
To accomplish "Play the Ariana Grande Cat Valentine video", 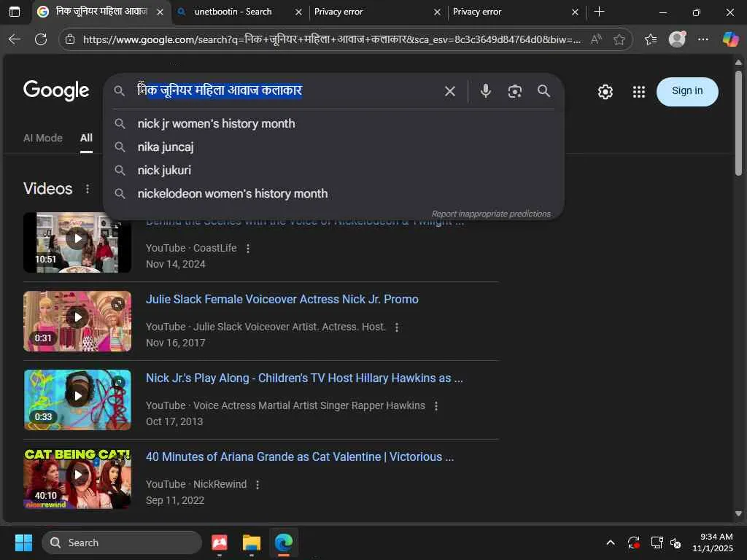I will click(x=77, y=475).
